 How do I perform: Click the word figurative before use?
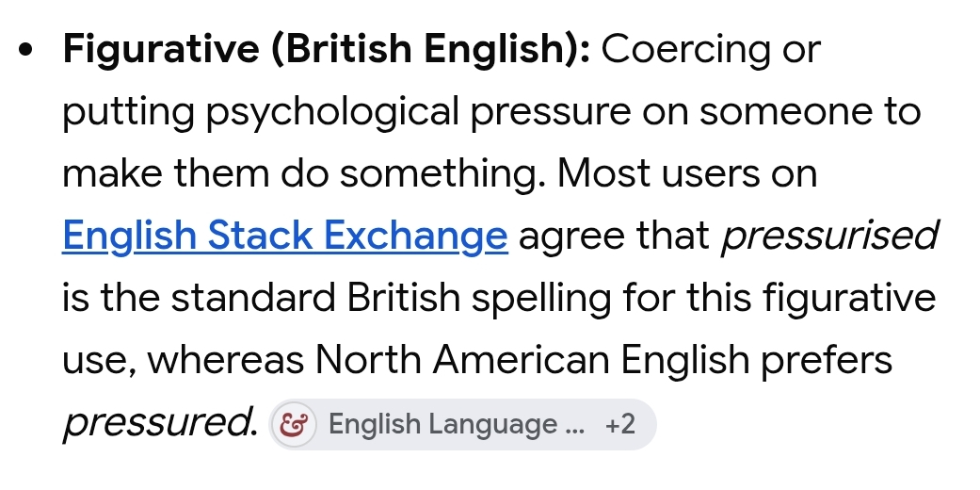[x=849, y=299]
